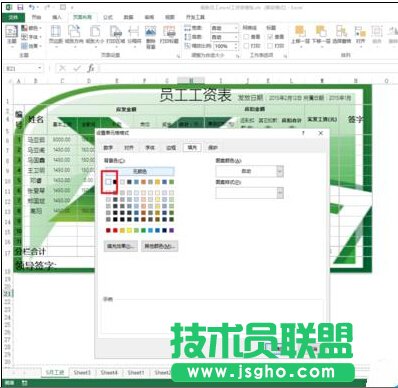Toggle Gridlines View checkbox

pos(246,37)
